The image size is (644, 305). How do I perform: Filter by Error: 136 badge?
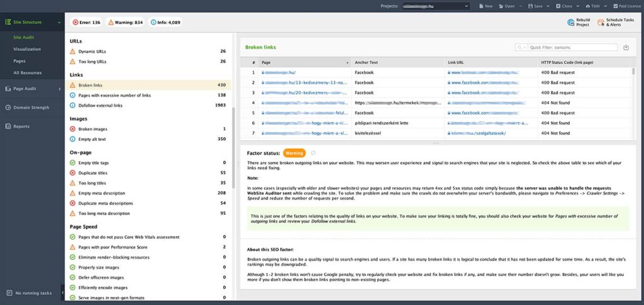(x=86, y=23)
